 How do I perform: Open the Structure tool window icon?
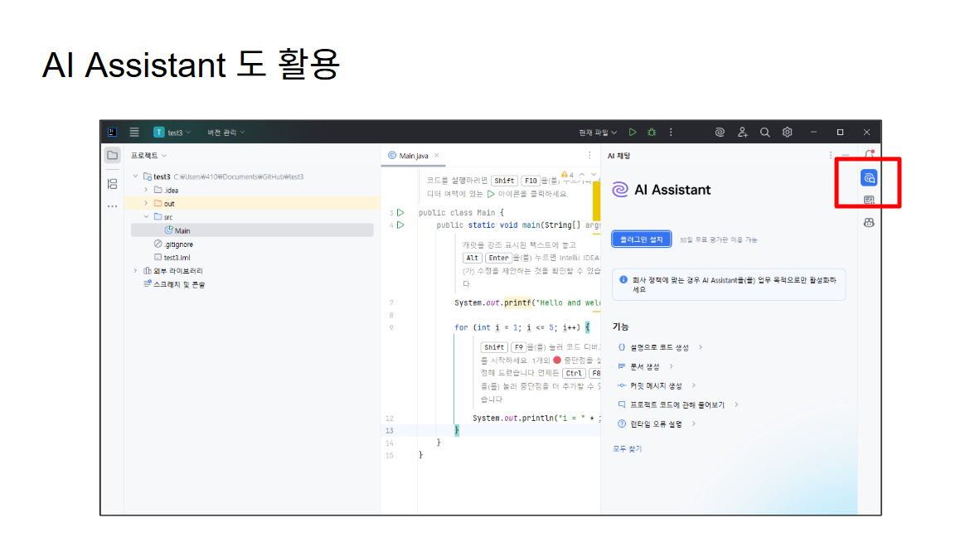tap(113, 184)
